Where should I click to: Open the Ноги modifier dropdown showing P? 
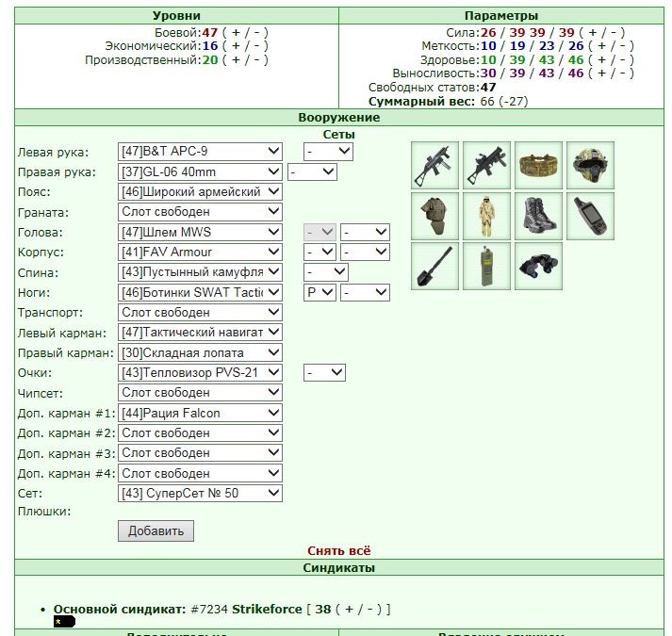(x=320, y=292)
